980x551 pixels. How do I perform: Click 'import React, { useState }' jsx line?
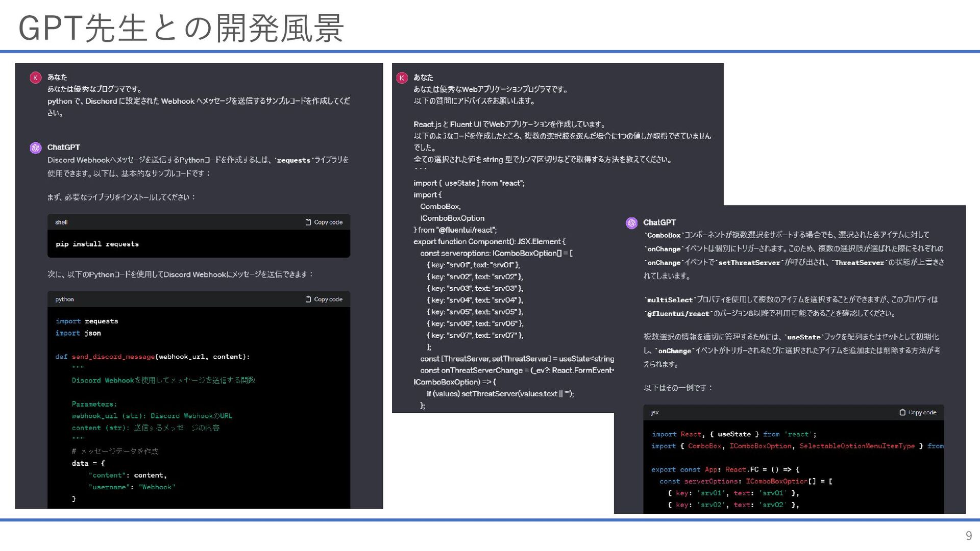734,435
